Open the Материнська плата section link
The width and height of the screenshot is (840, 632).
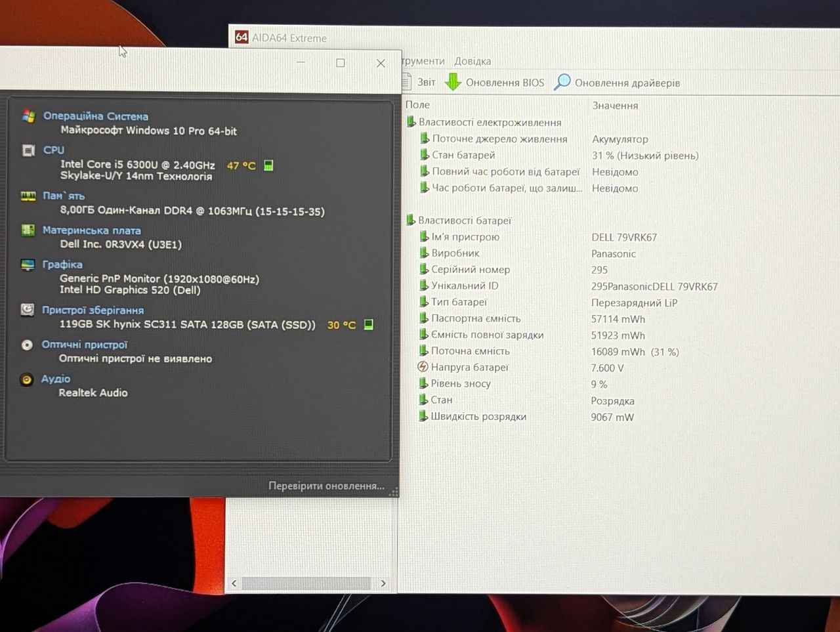coord(92,230)
